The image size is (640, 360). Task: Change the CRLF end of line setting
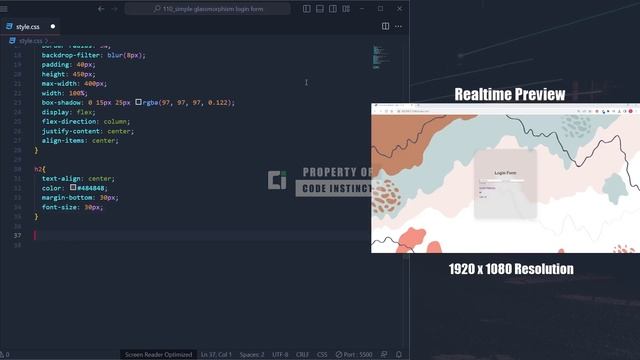(x=302, y=354)
